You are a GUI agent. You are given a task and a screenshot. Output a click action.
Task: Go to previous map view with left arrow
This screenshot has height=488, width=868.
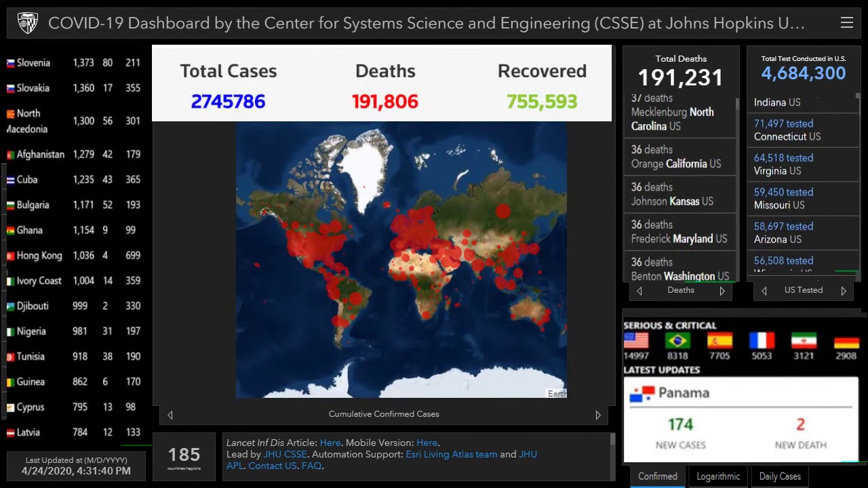(x=170, y=415)
